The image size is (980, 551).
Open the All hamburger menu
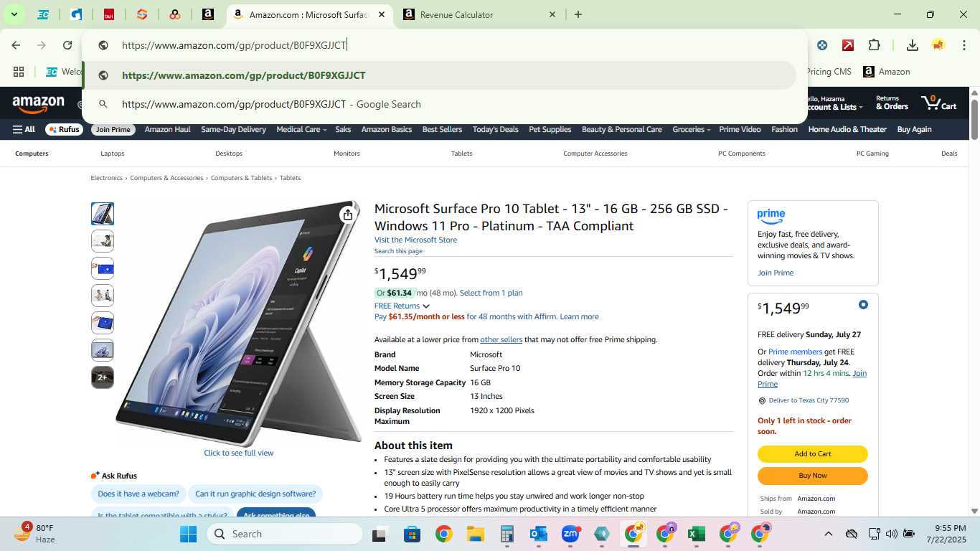24,130
